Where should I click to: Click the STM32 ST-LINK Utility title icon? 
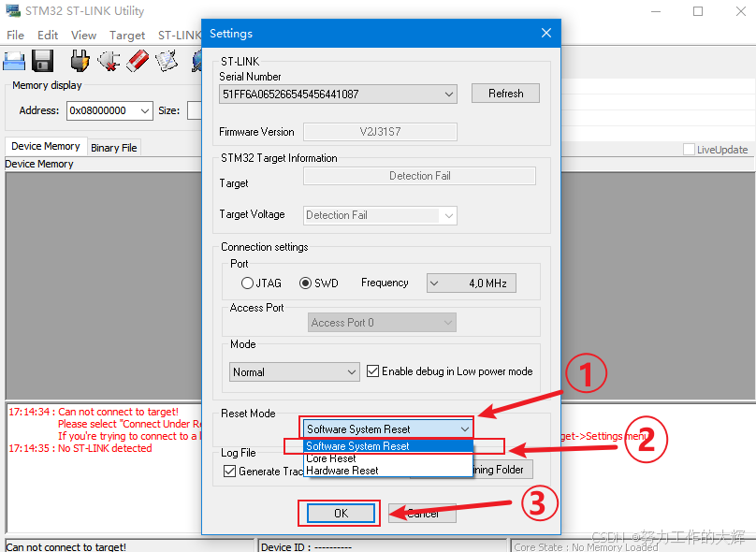(12, 10)
